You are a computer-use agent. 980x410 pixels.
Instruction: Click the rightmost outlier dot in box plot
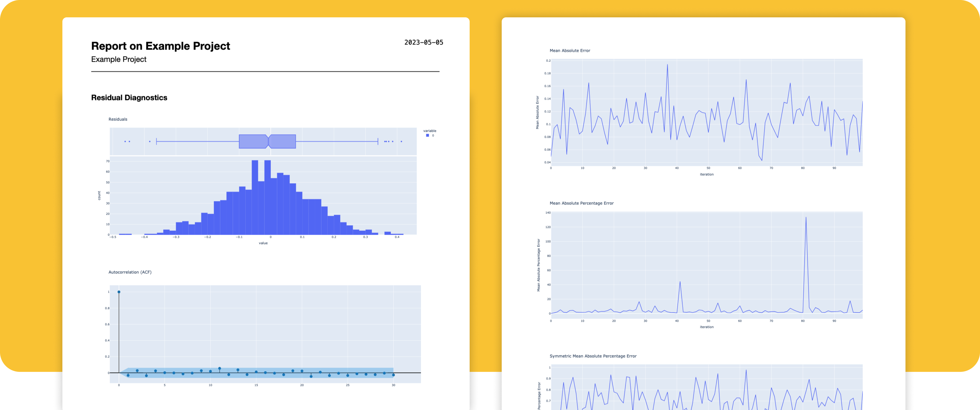401,142
